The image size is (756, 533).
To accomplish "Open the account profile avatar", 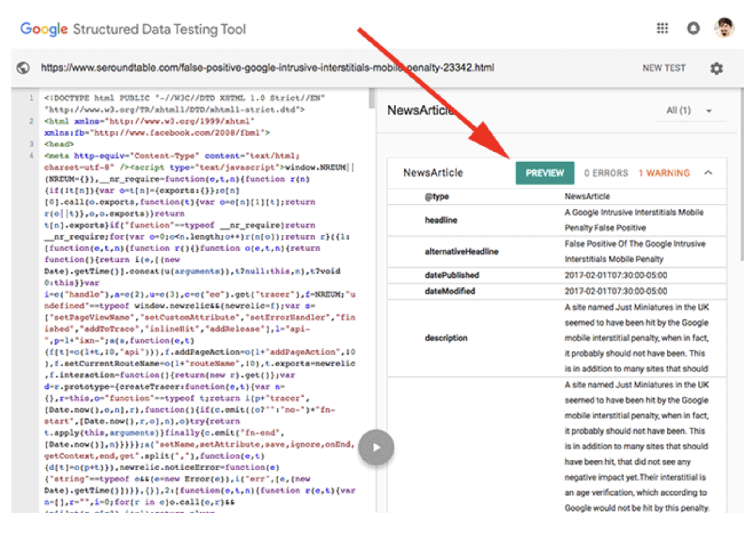I will (724, 28).
